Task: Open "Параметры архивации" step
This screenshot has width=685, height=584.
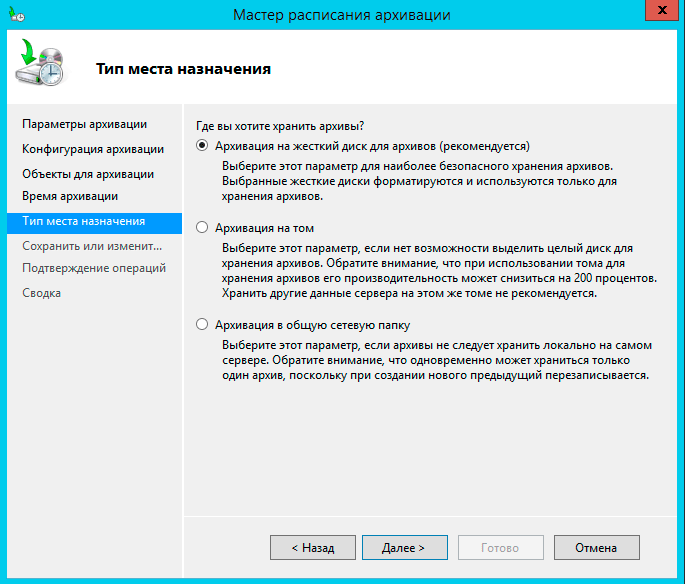Action: pos(85,124)
